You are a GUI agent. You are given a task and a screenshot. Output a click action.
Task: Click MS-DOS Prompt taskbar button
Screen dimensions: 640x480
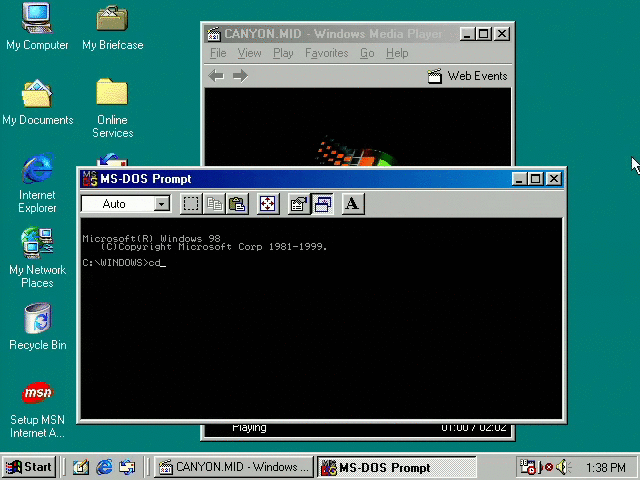pos(396,467)
